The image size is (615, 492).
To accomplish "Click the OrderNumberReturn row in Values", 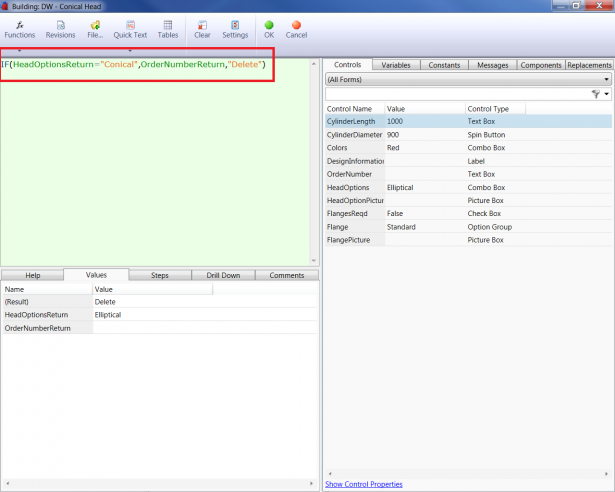I will pos(160,328).
